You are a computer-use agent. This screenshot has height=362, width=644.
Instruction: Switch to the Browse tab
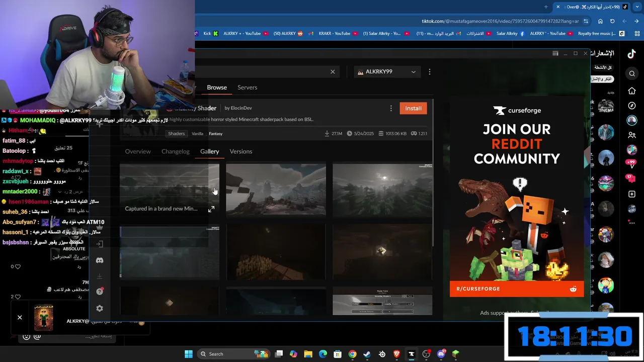point(217,87)
